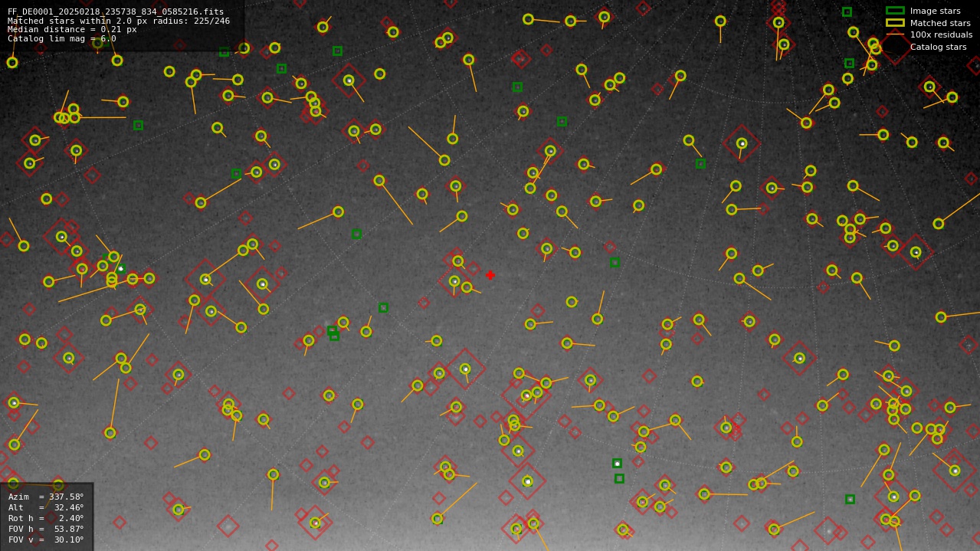Click the 'Catalog lim mag = 6.0' line
Screen dimensions: 980x551
point(62,39)
